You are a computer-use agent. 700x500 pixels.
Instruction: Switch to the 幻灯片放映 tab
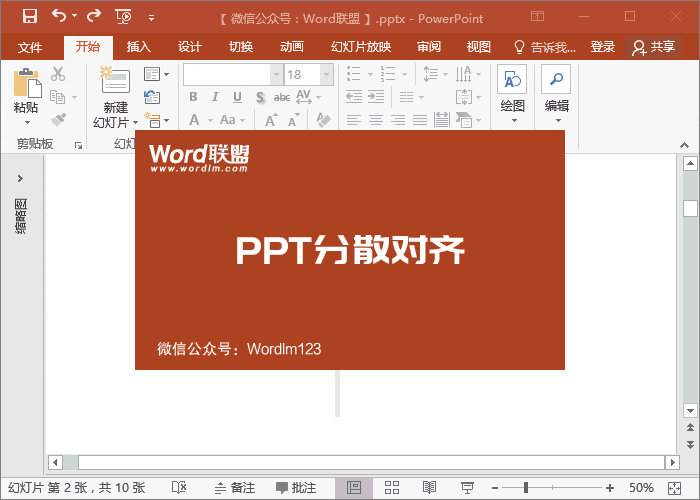coord(361,47)
